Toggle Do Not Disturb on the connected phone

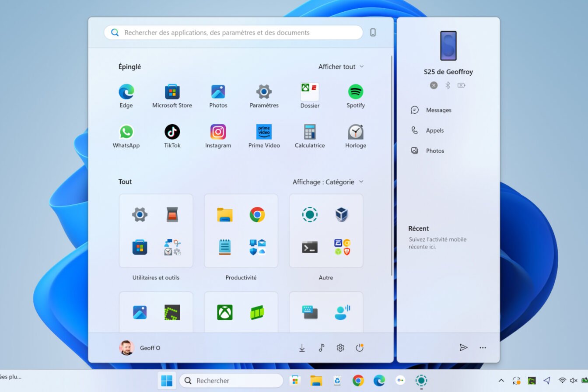point(434,85)
